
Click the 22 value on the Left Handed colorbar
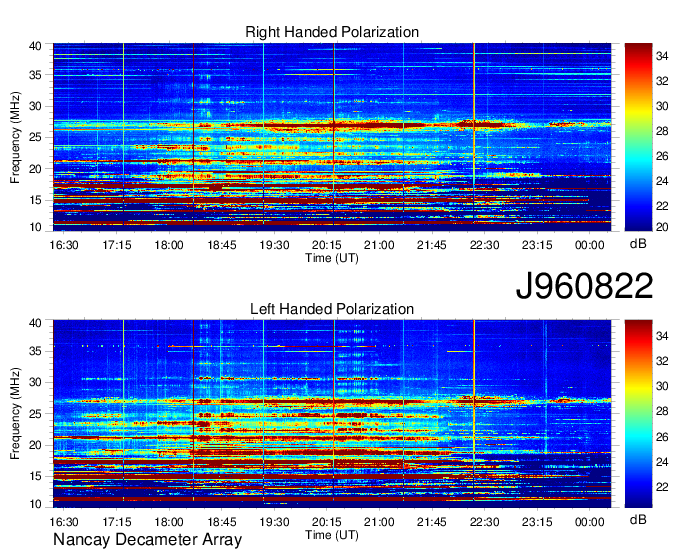coord(662,487)
